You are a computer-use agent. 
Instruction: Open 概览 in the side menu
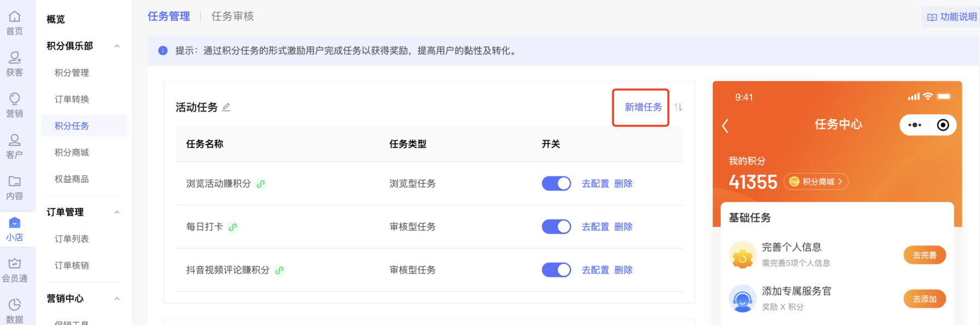click(x=56, y=20)
